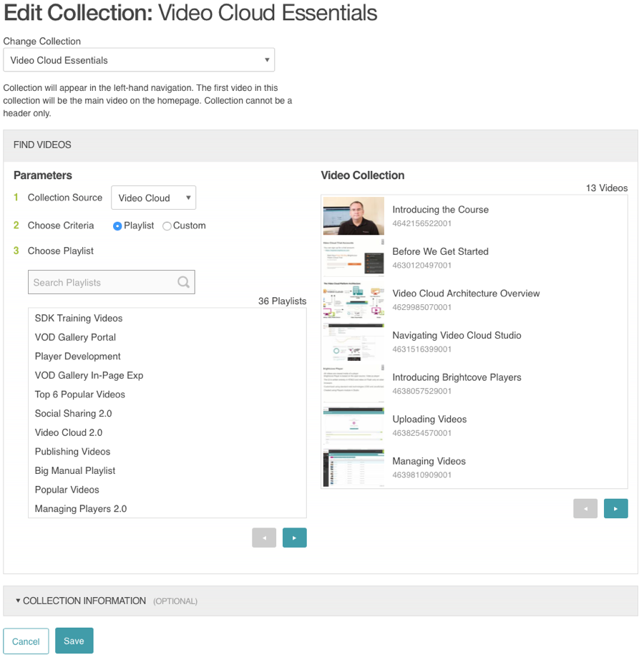This screenshot has width=644, height=660.
Task: Click the Navigating Video Cloud Studio title
Action: [x=457, y=335]
